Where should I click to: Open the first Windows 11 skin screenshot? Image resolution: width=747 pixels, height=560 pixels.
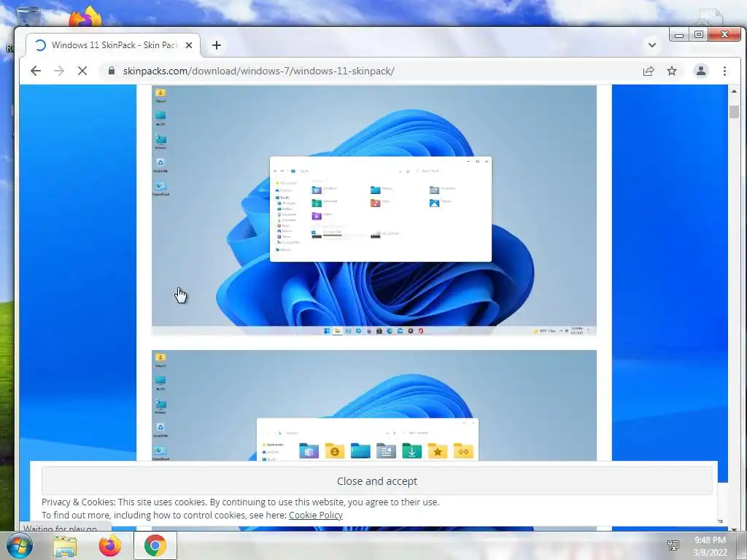tap(374, 211)
